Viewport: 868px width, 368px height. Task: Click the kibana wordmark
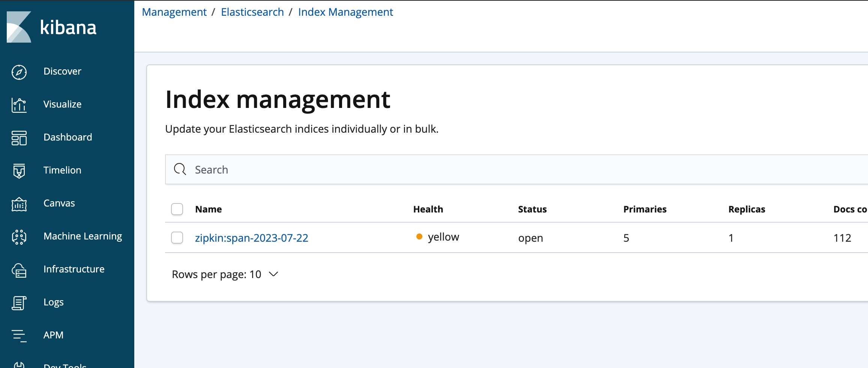pos(68,27)
